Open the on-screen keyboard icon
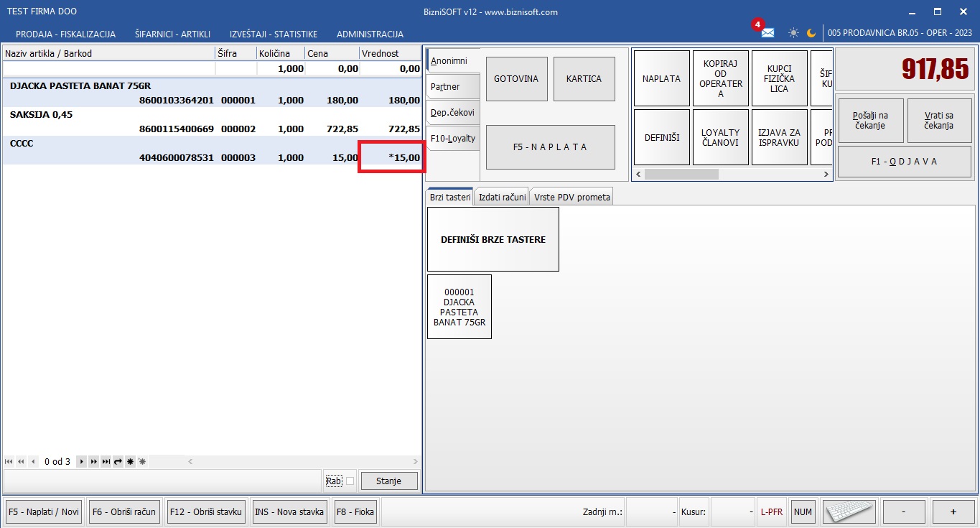 click(x=851, y=512)
